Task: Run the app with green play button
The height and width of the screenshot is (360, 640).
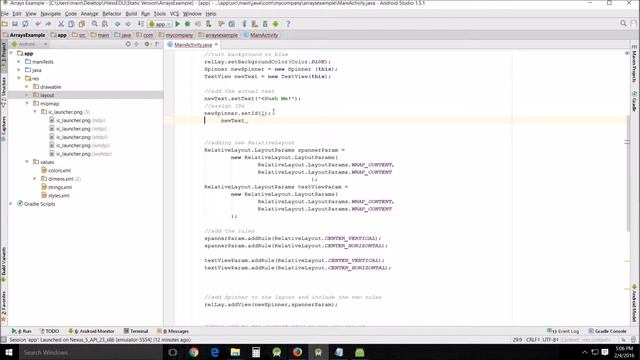Action: (178, 24)
